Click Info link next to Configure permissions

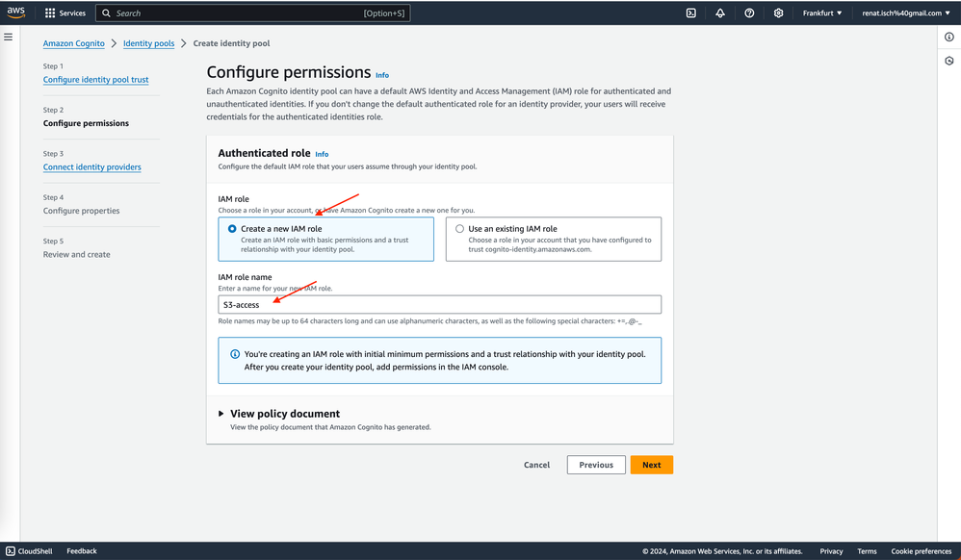[382, 75]
